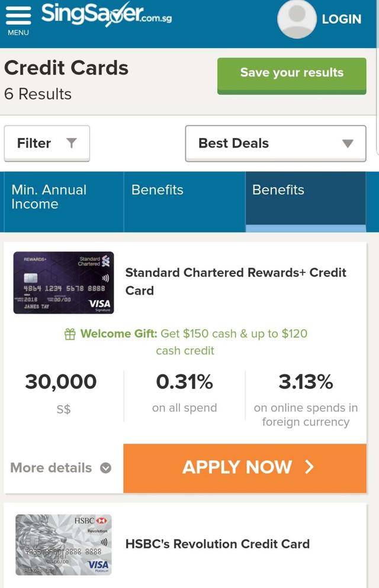379x588 pixels.
Task: Open the hamburger menu icon
Action: click(18, 15)
